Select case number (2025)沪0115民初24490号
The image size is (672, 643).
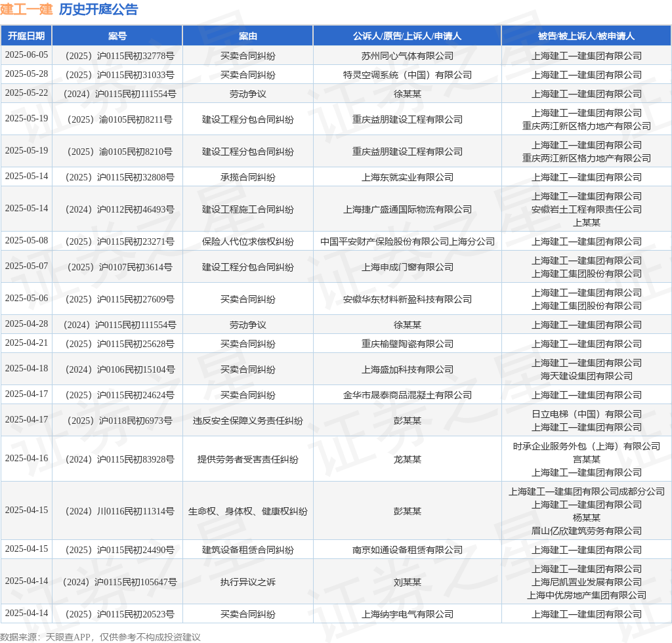(117, 550)
